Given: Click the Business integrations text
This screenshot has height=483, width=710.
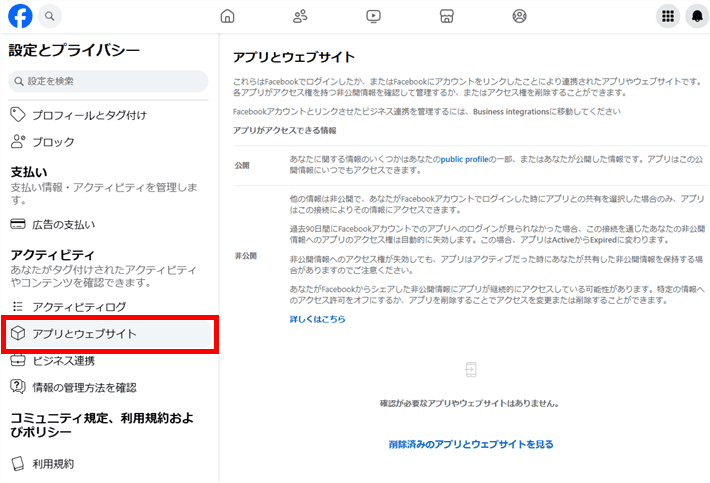Looking at the screenshot, I should (x=511, y=111).
